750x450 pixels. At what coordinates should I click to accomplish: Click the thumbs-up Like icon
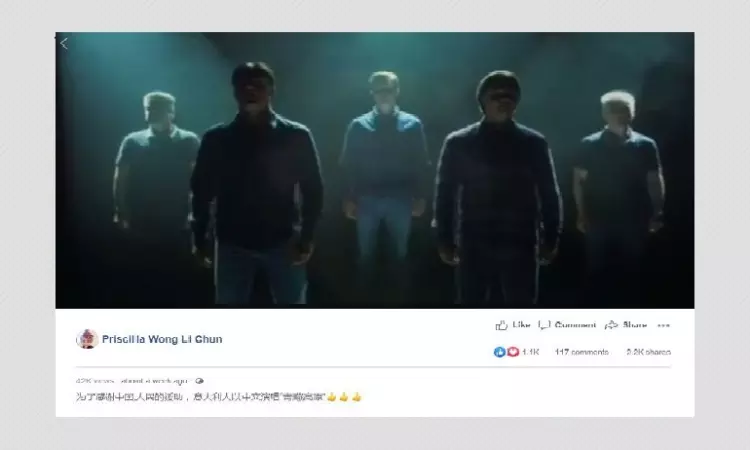click(501, 325)
